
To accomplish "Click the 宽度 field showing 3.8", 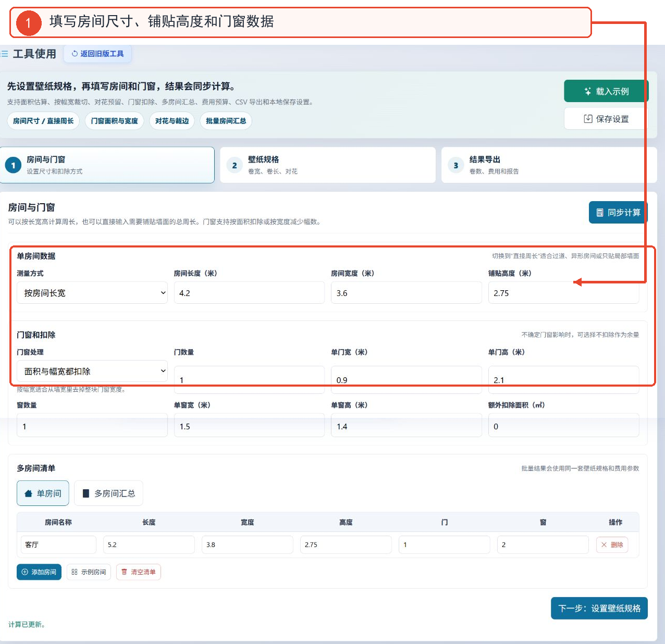I will coord(248,544).
